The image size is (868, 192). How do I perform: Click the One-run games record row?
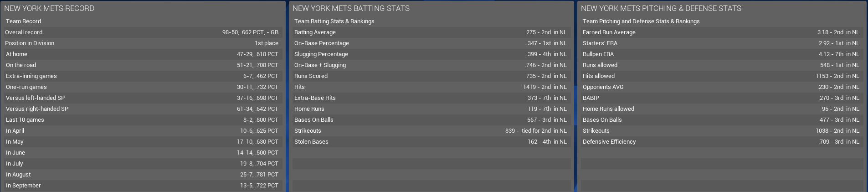(142, 87)
